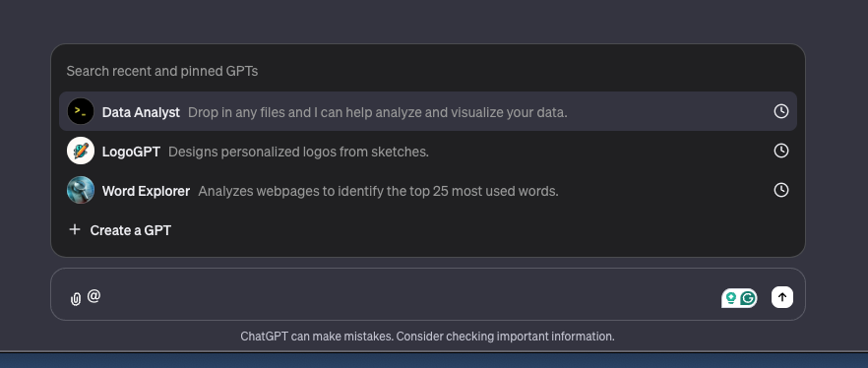
Task: Click the recent clock icon for LogoGPT
Action: coord(780,151)
